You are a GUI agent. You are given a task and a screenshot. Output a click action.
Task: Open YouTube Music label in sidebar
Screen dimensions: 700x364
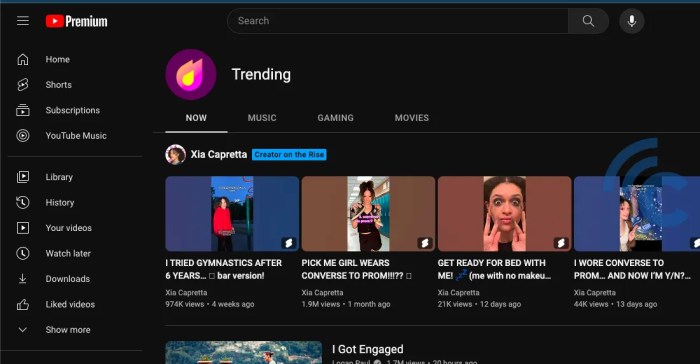(76, 135)
